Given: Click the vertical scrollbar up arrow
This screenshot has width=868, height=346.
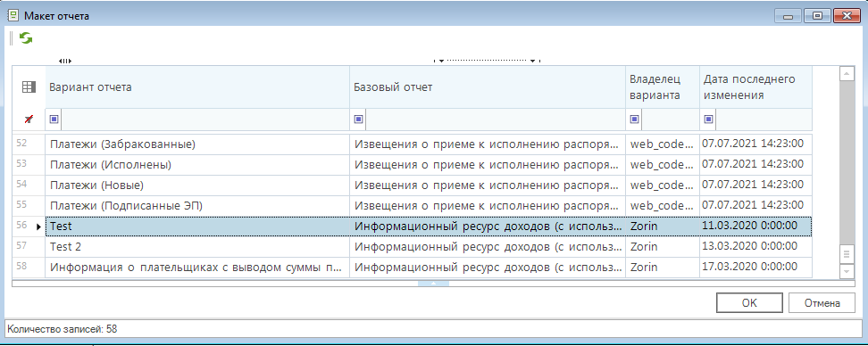Looking at the screenshot, I should click(846, 73).
